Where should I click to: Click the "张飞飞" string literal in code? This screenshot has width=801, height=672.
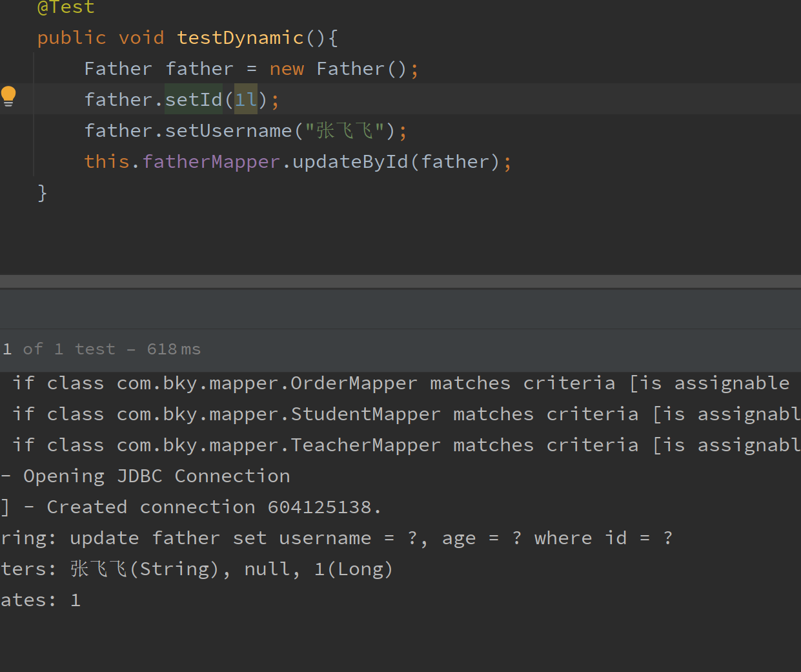click(345, 131)
